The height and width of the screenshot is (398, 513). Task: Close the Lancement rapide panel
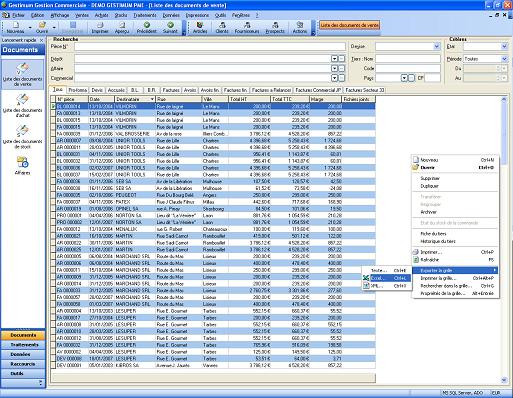click(x=42, y=40)
